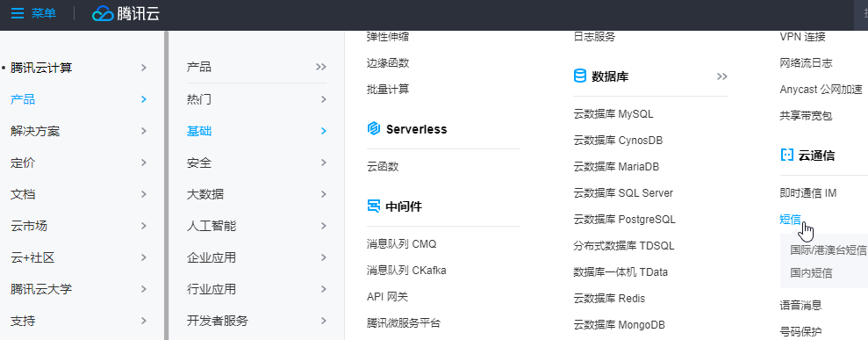This screenshot has height=340, width=868.
Task: Open the hamburger 菜单 icon
Action: [18, 13]
